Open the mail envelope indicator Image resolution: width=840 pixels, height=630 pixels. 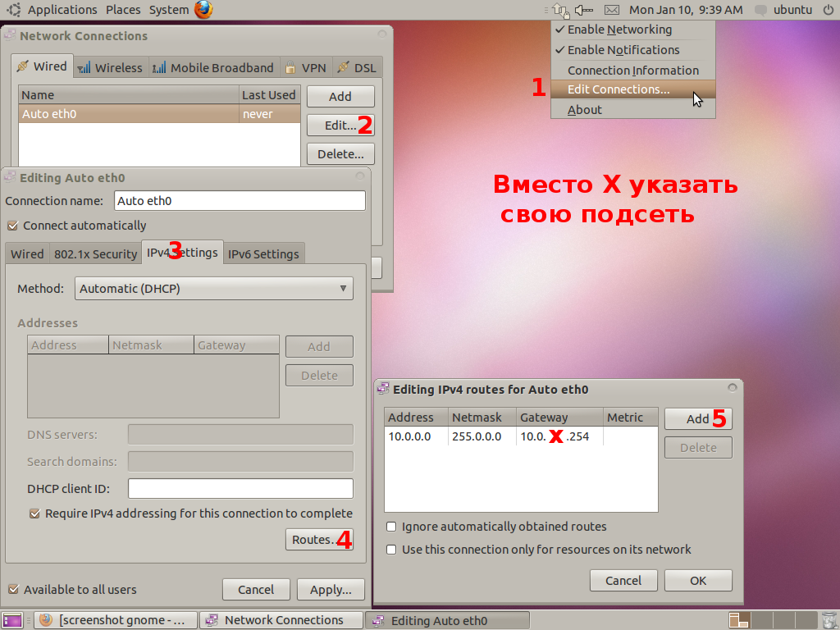point(611,10)
